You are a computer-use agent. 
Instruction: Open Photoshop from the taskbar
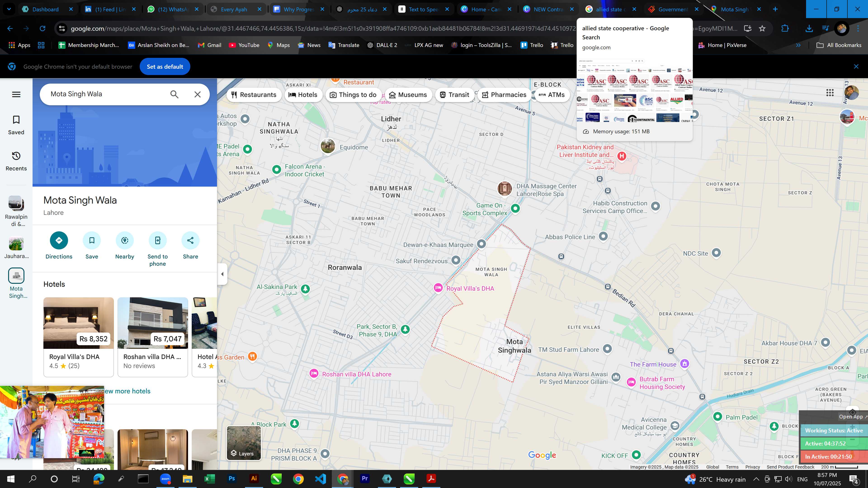pos(232,479)
